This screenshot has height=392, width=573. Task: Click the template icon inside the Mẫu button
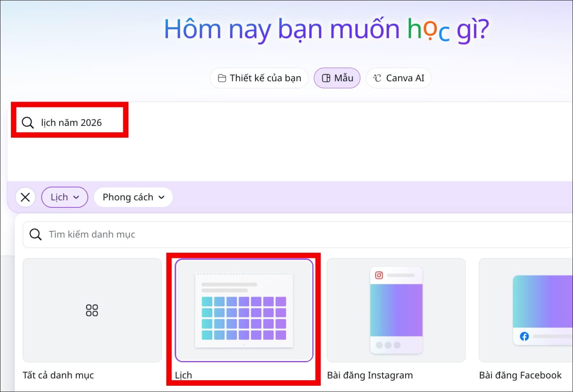click(326, 78)
